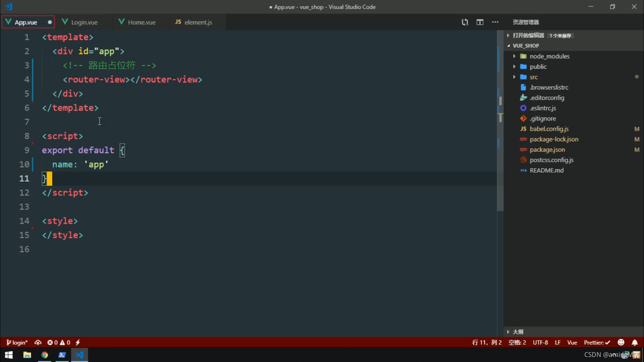This screenshot has width=644, height=362.
Task: Open Chrome from the taskbar
Action: click(x=45, y=355)
